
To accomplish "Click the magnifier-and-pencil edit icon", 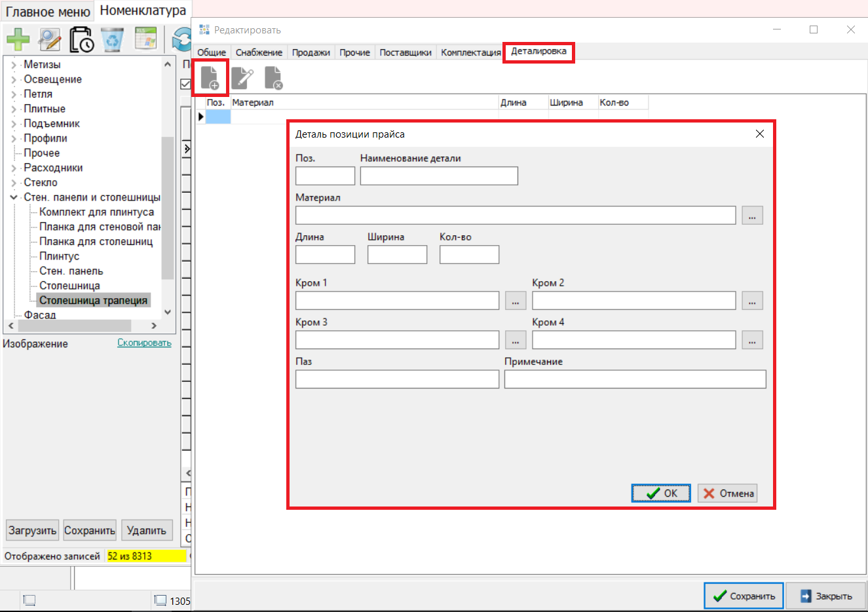I will 49,39.
